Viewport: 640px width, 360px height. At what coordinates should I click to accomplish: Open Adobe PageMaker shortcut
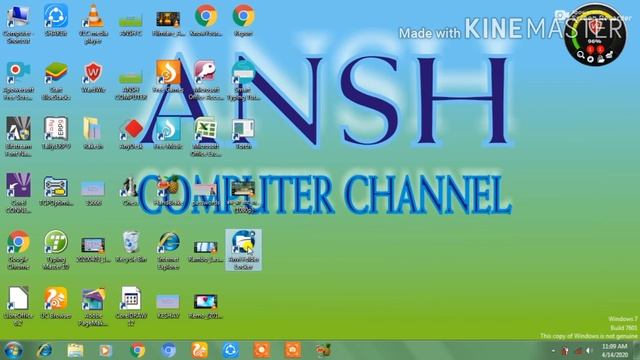93,307
